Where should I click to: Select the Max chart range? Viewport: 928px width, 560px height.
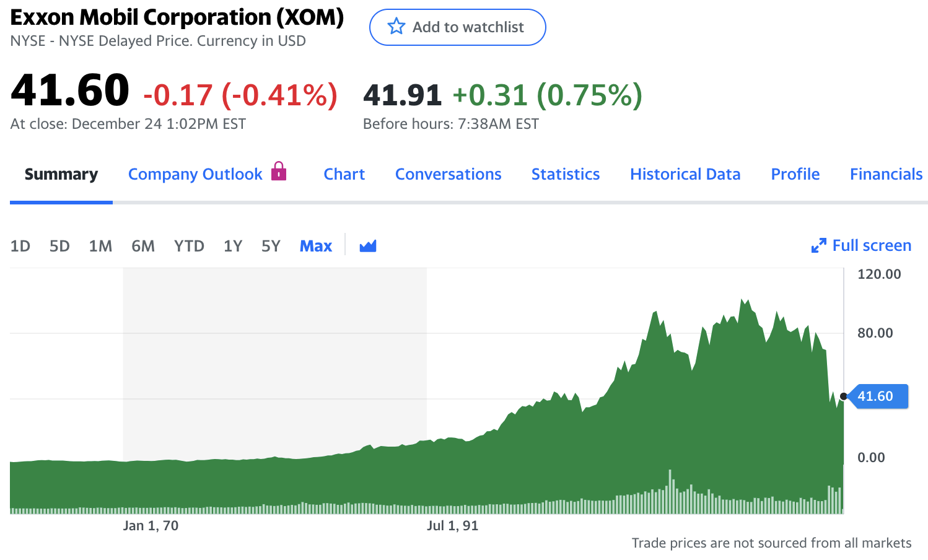[x=316, y=247]
